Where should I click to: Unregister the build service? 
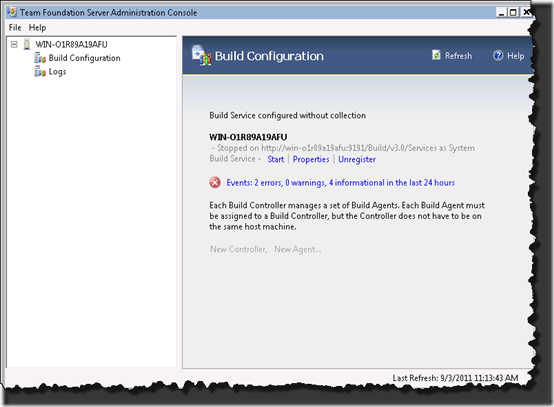pos(357,159)
